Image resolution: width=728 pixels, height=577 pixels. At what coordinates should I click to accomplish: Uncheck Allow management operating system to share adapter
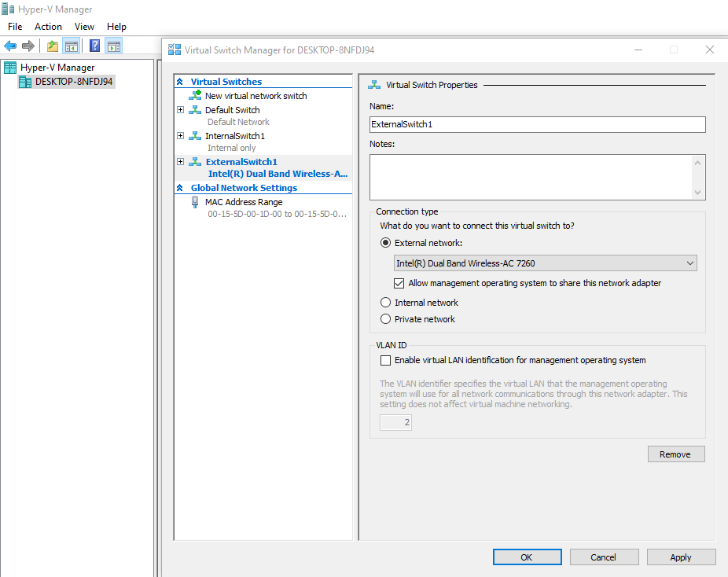[x=399, y=283]
